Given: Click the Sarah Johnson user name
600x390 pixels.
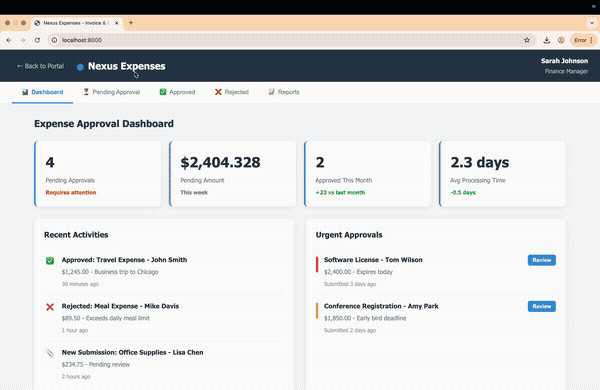Looking at the screenshot, I should [564, 61].
